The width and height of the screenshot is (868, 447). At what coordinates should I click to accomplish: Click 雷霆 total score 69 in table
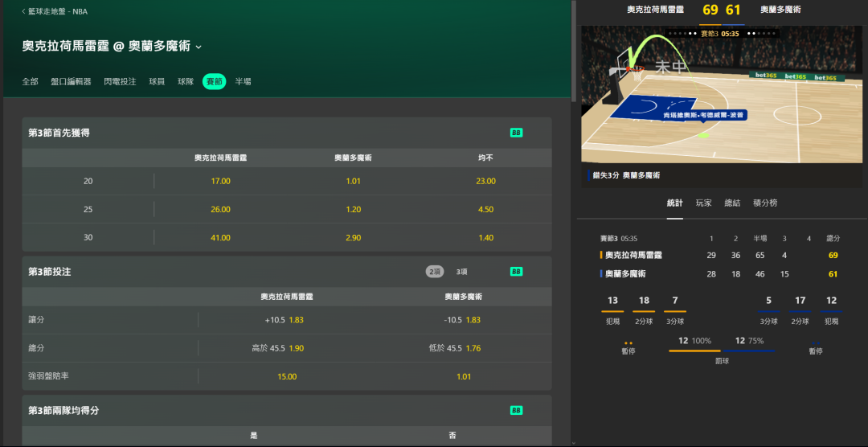[x=833, y=256]
